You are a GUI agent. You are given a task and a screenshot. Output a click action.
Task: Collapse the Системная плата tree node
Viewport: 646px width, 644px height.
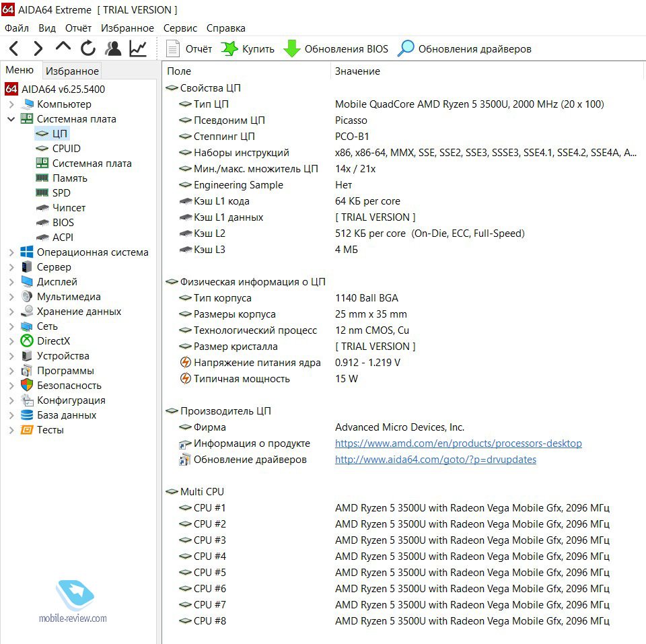click(11, 119)
